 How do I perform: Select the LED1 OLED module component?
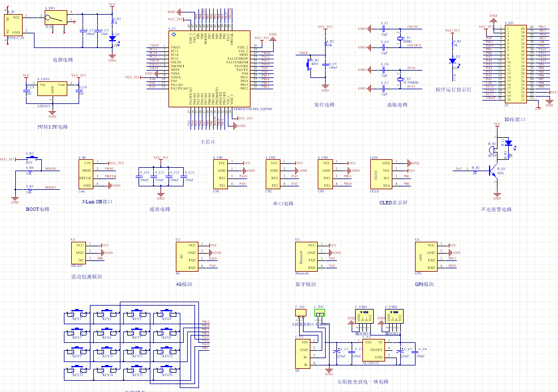pos(381,174)
